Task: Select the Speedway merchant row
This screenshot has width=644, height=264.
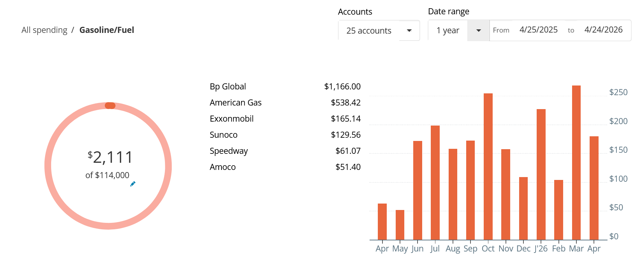Action: point(229,151)
